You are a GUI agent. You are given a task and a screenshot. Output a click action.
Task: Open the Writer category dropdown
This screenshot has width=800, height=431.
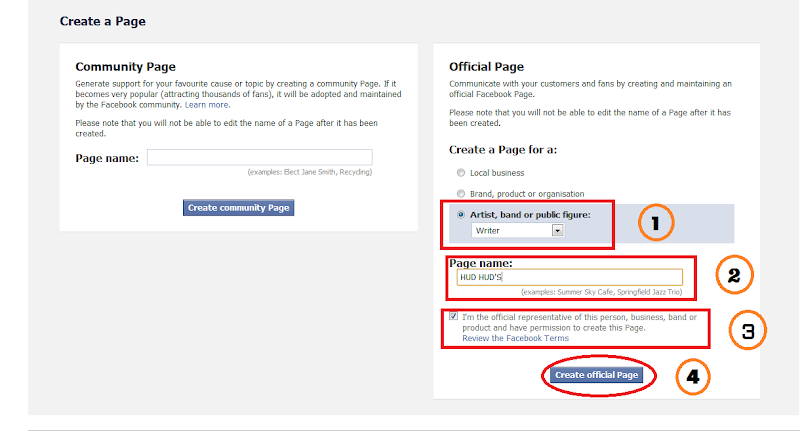[x=517, y=231]
